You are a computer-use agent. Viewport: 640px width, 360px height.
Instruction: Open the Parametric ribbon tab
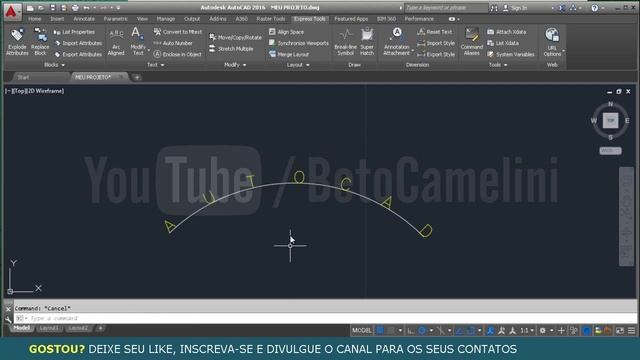tap(116, 19)
